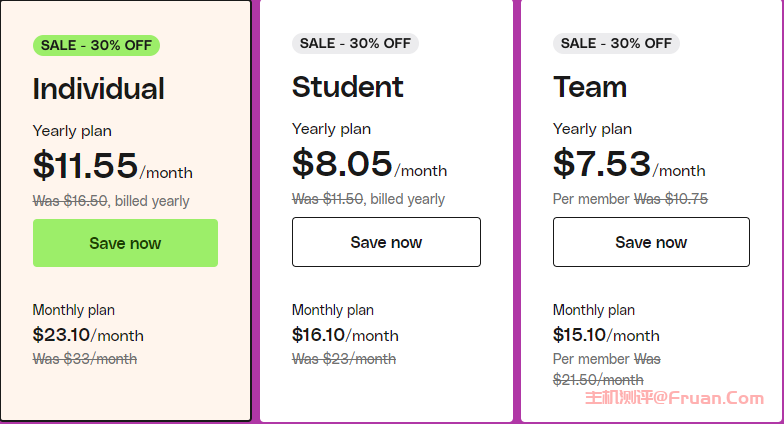Click the strikethrough Was $16.50 text

pyautogui.click(x=70, y=201)
